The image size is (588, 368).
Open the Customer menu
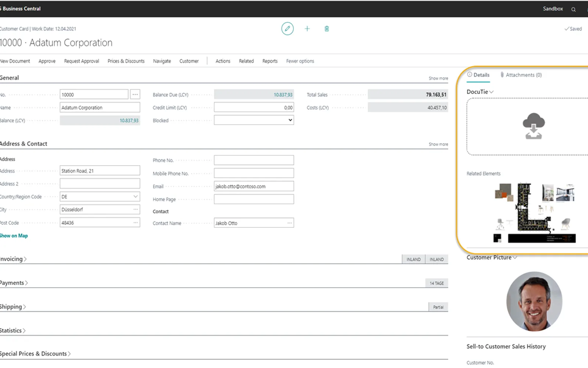(189, 61)
